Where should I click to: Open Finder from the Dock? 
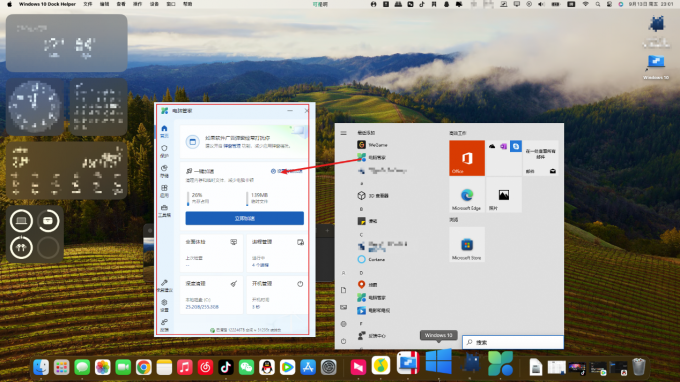pyautogui.click(x=41, y=367)
